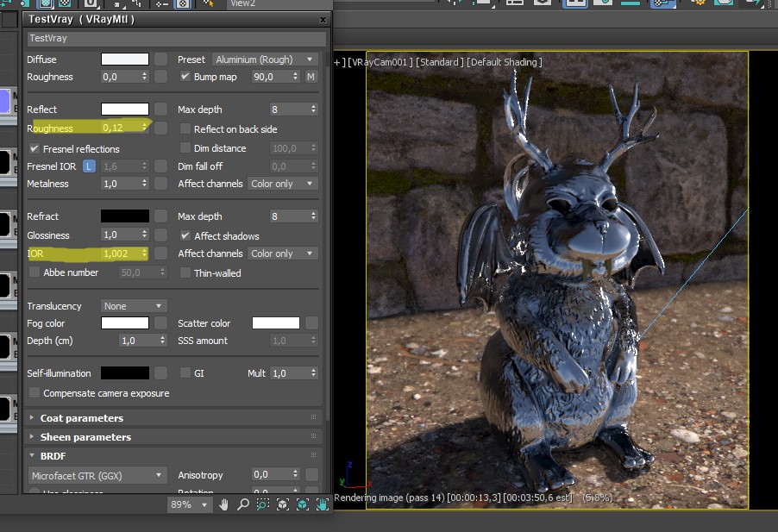Click the Fog color map slot square

coord(160,323)
